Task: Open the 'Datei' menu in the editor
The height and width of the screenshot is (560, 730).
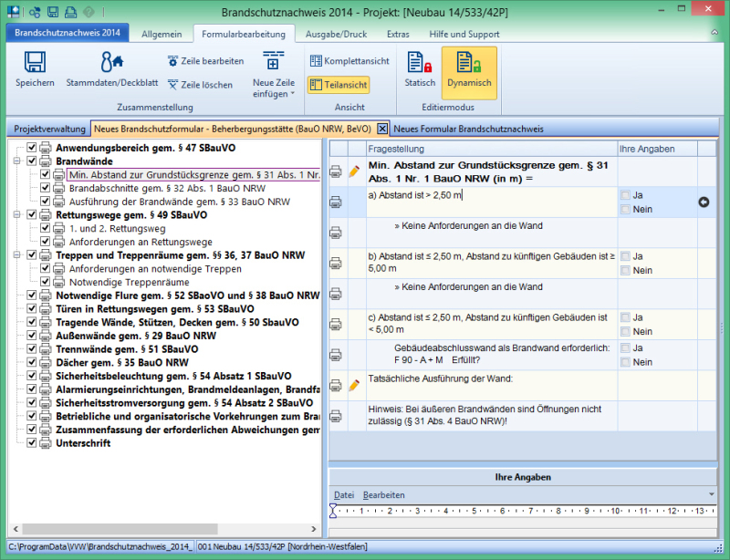Action: point(344,495)
